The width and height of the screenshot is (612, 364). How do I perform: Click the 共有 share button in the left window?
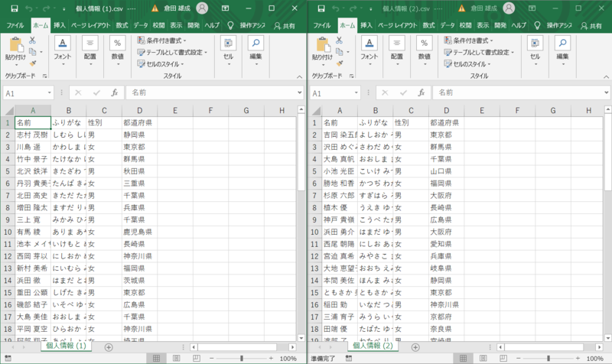point(284,26)
